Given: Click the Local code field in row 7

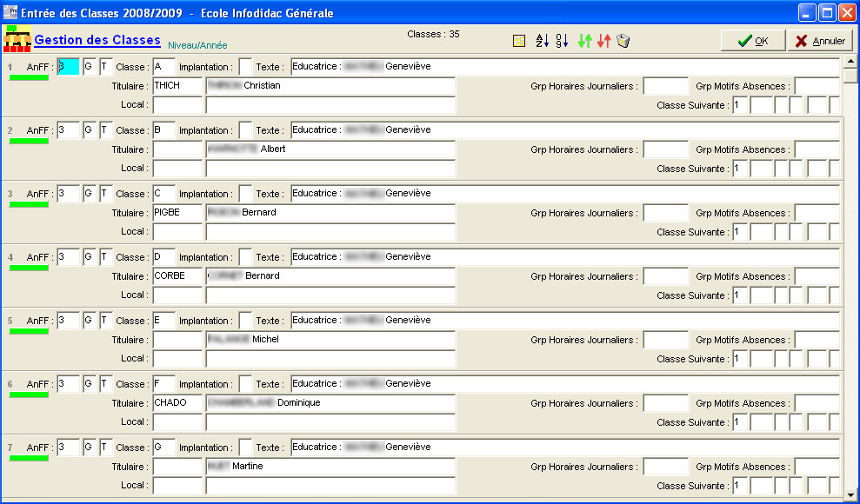Looking at the screenshot, I should click(177, 486).
